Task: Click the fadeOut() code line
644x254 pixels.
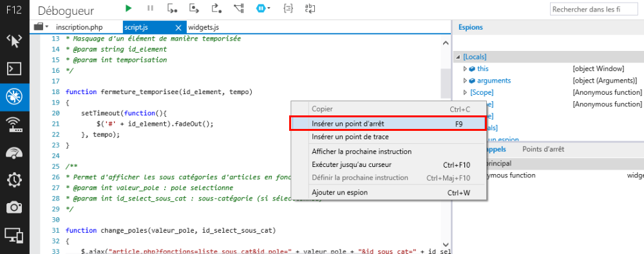Action: 155,124
